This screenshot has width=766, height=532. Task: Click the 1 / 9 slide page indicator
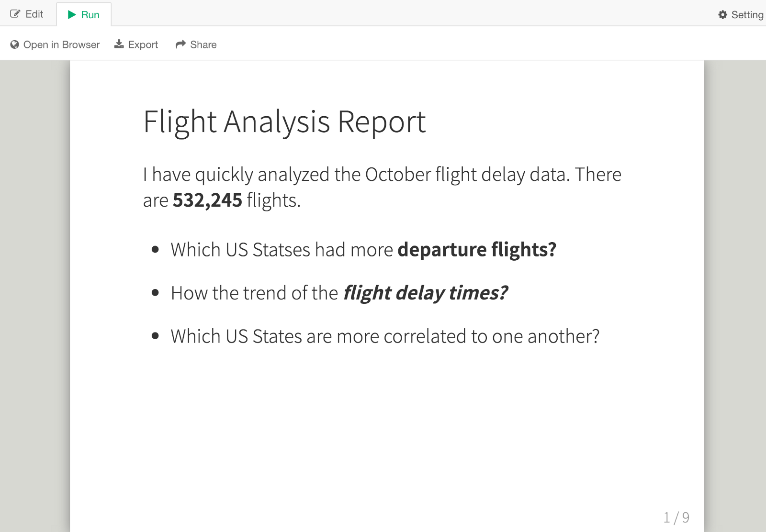click(676, 517)
